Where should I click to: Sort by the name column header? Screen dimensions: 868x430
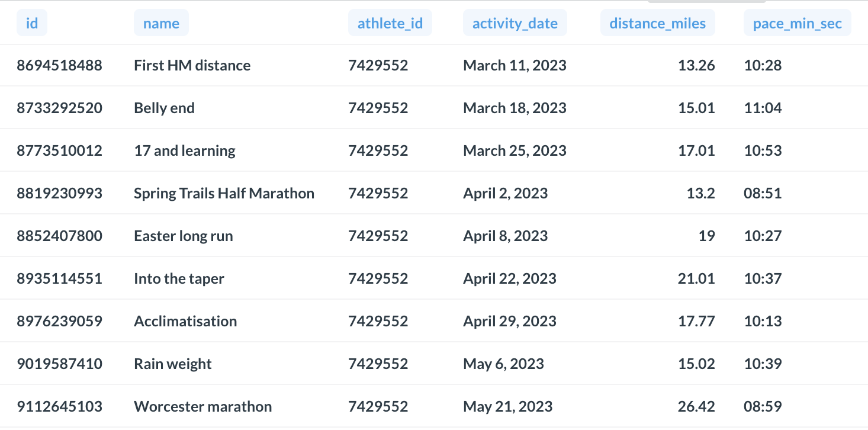pos(161,23)
